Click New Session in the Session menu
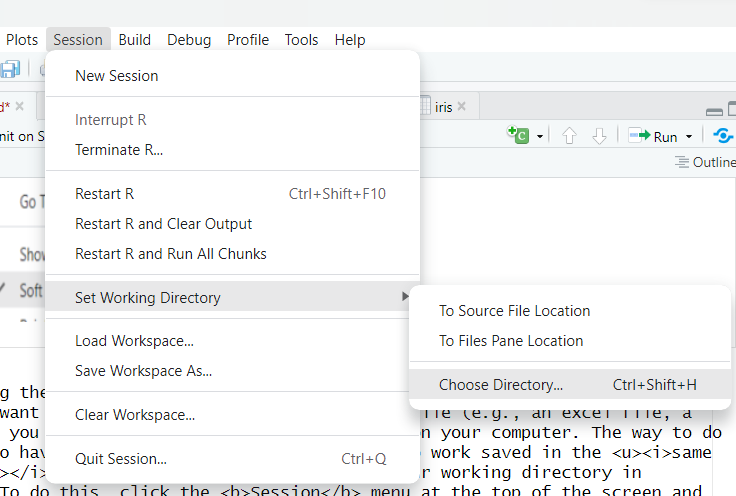The width and height of the screenshot is (736, 496). [116, 75]
